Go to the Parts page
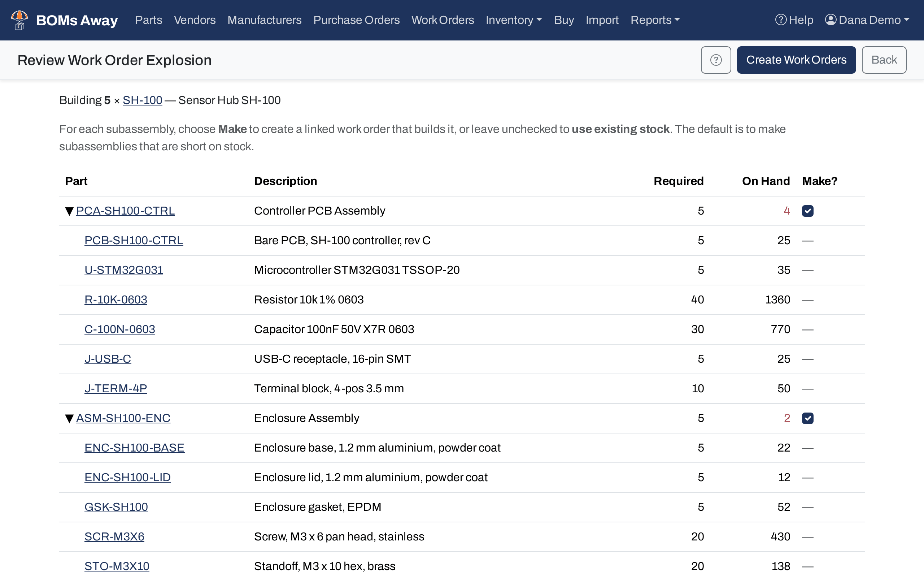The width and height of the screenshot is (924, 578). point(149,20)
